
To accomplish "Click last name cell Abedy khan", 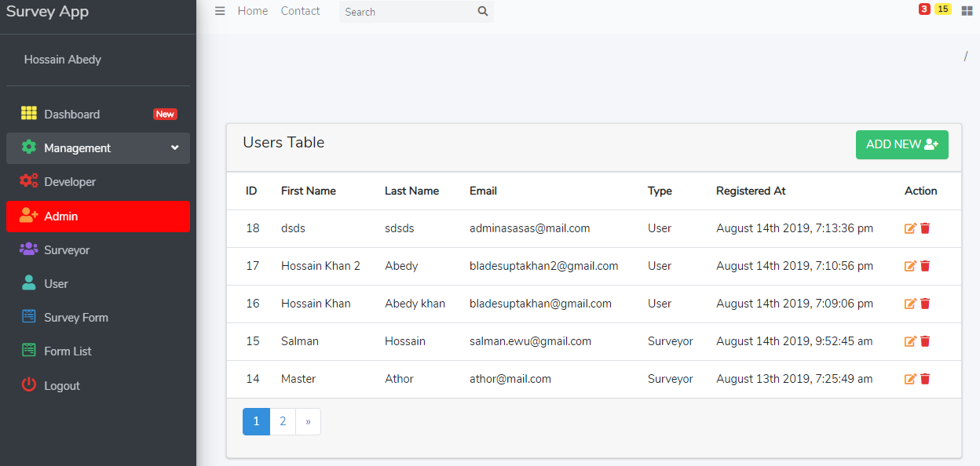I will tap(415, 304).
